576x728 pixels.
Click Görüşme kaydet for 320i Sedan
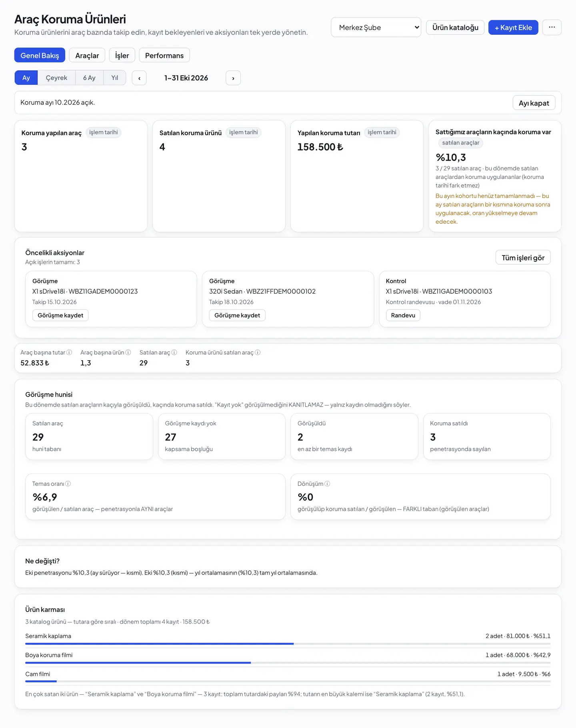click(237, 315)
